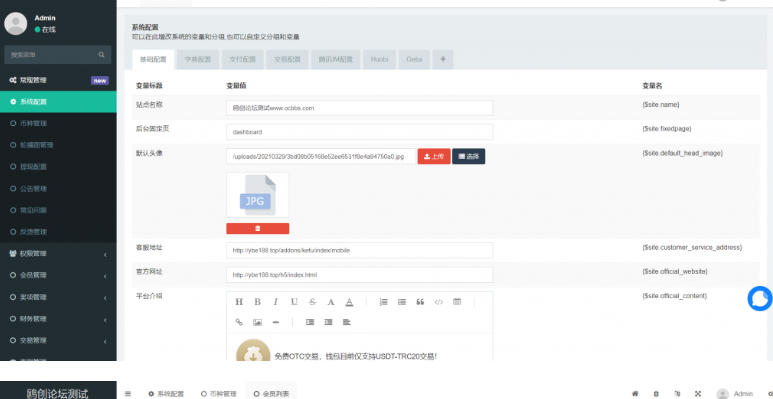
Task: Insert an image in the editor
Action: click(257, 322)
